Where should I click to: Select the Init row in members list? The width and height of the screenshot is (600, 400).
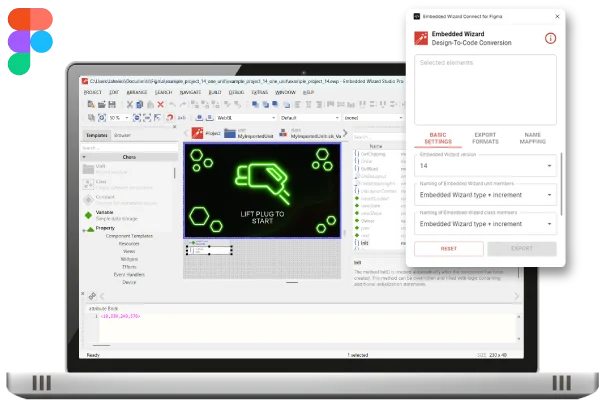(365, 243)
